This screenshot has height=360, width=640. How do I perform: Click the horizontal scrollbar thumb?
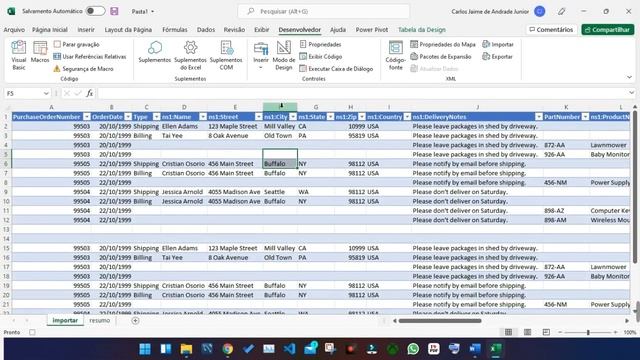pos(440,320)
